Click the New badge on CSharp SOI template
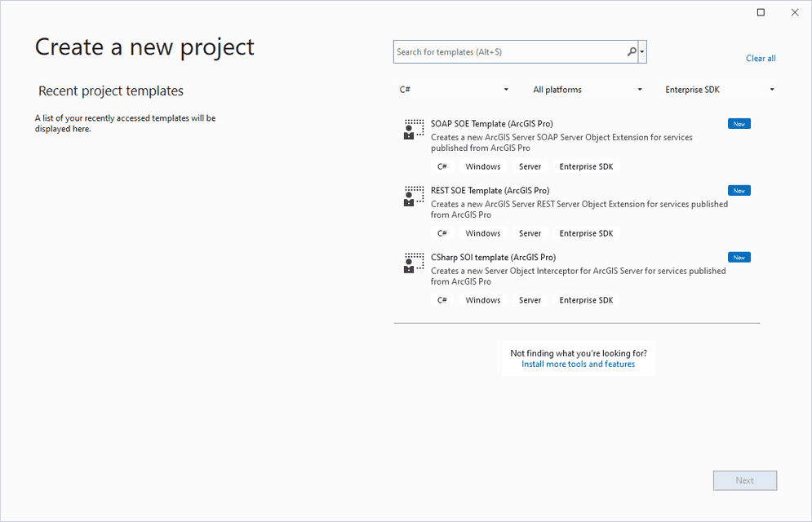Image resolution: width=812 pixels, height=522 pixels. [x=739, y=257]
